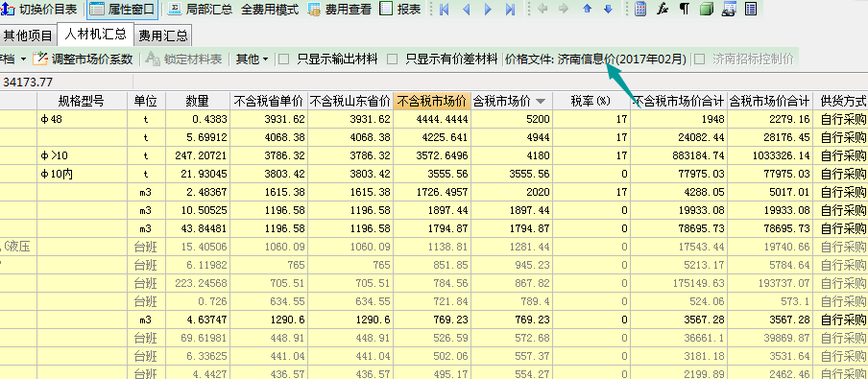Select quantity cell 43.84481
Screen dimensions: 868x379
(x=197, y=228)
